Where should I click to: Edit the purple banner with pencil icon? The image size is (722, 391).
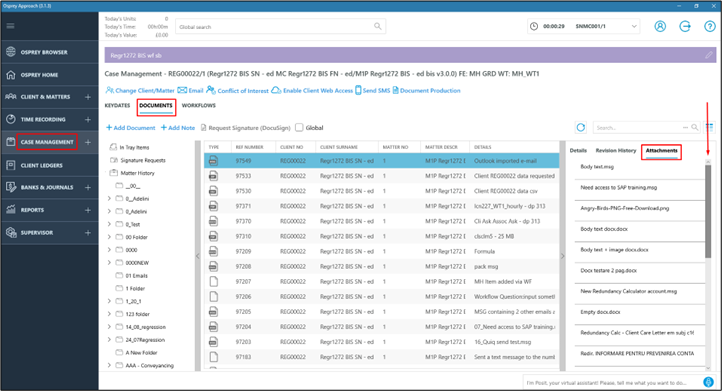[x=709, y=55]
